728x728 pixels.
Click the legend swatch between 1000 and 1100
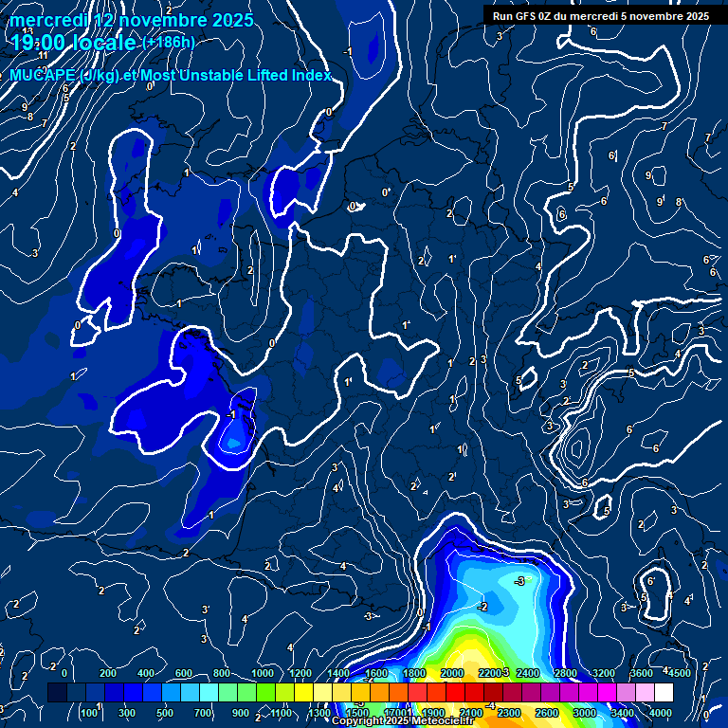pos(266,692)
